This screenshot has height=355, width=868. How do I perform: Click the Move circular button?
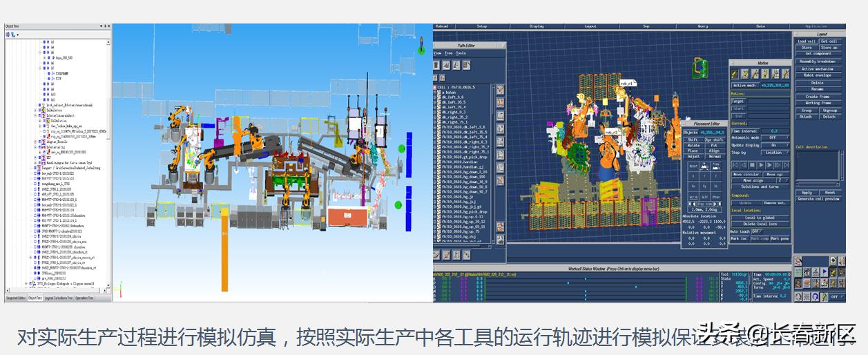pyautogui.click(x=746, y=175)
